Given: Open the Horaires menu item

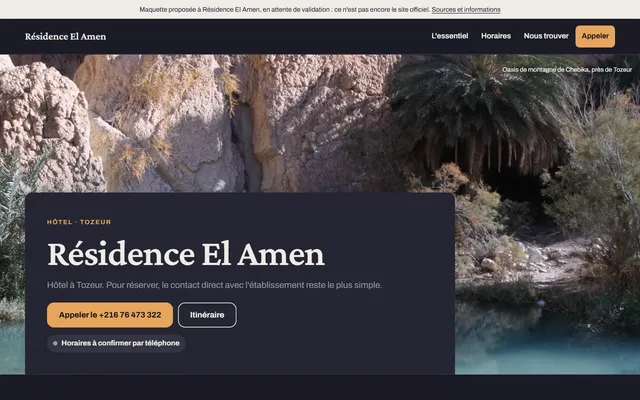Looking at the screenshot, I should (496, 36).
